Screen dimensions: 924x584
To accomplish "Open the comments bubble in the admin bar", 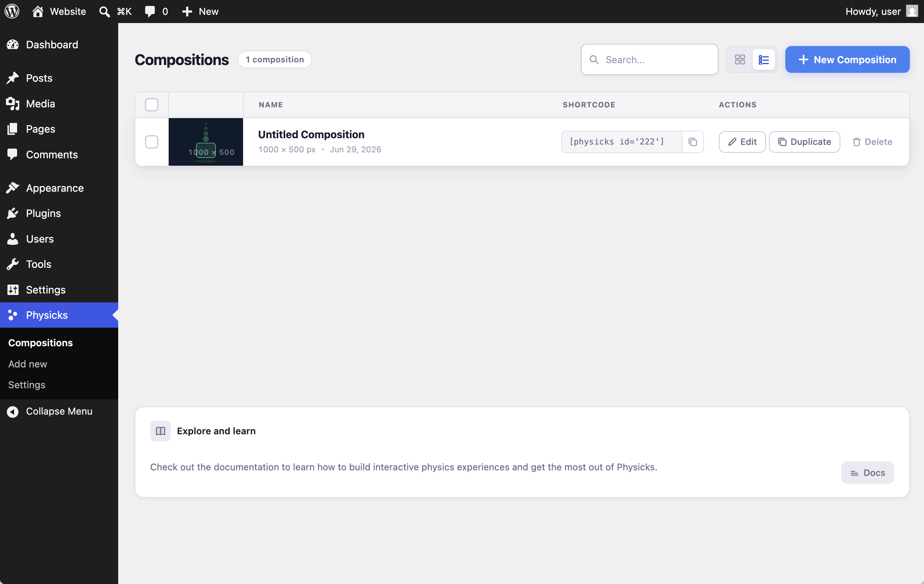I will coord(156,11).
